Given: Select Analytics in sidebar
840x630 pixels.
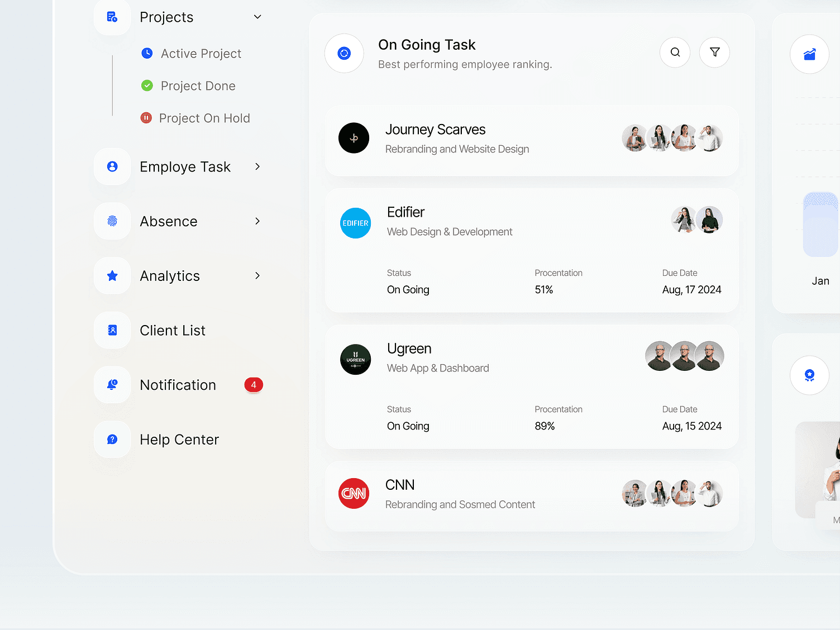Looking at the screenshot, I should (x=170, y=276).
